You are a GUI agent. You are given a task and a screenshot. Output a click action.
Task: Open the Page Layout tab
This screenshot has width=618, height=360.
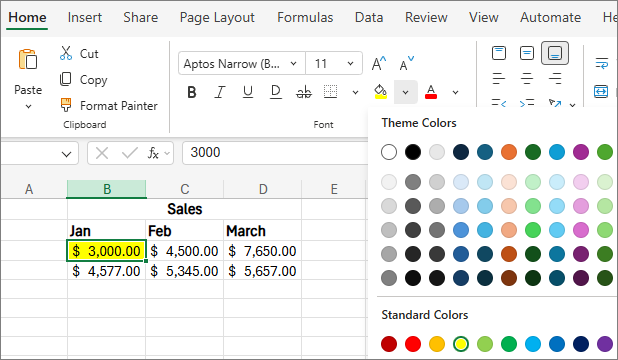pyautogui.click(x=217, y=18)
